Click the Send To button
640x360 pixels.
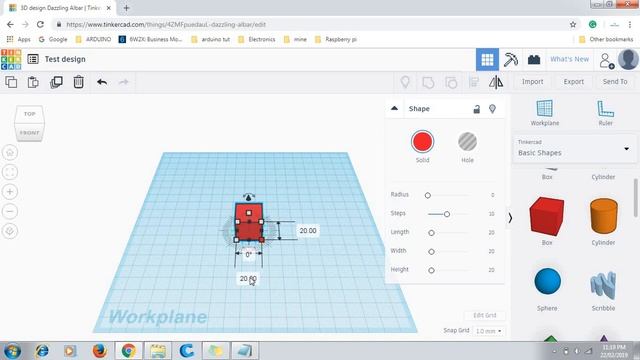615,82
